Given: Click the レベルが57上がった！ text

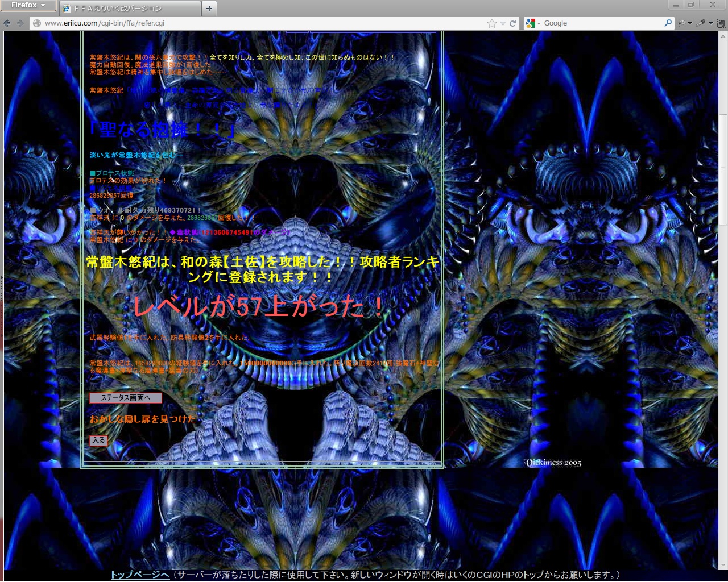Looking at the screenshot, I should coord(259,307).
